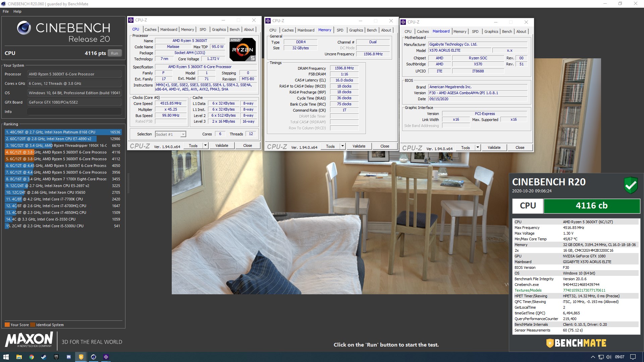Switch to SPD tab in CPU-Z Memory window
Viewport: 644px width, 362px height.
tap(340, 30)
